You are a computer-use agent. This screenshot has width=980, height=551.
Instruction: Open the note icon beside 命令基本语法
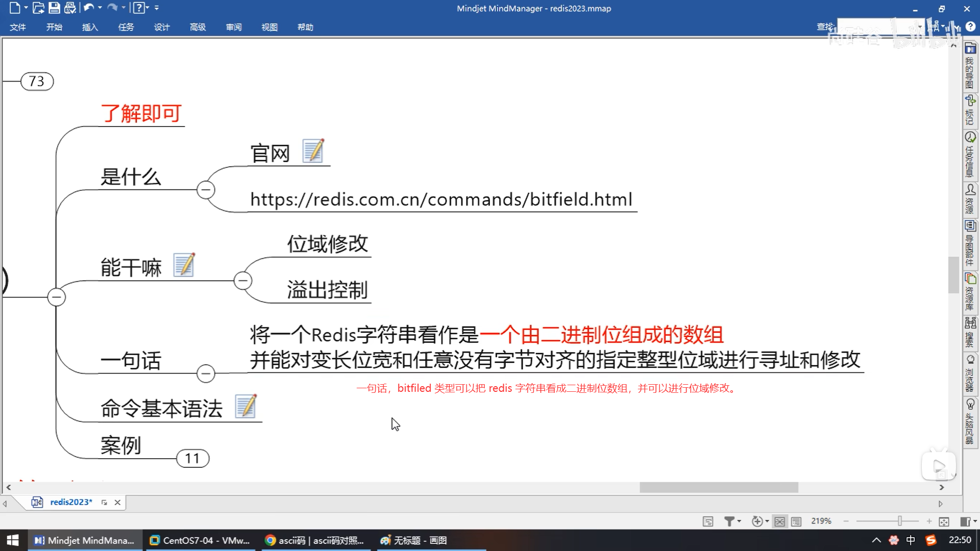coord(246,407)
